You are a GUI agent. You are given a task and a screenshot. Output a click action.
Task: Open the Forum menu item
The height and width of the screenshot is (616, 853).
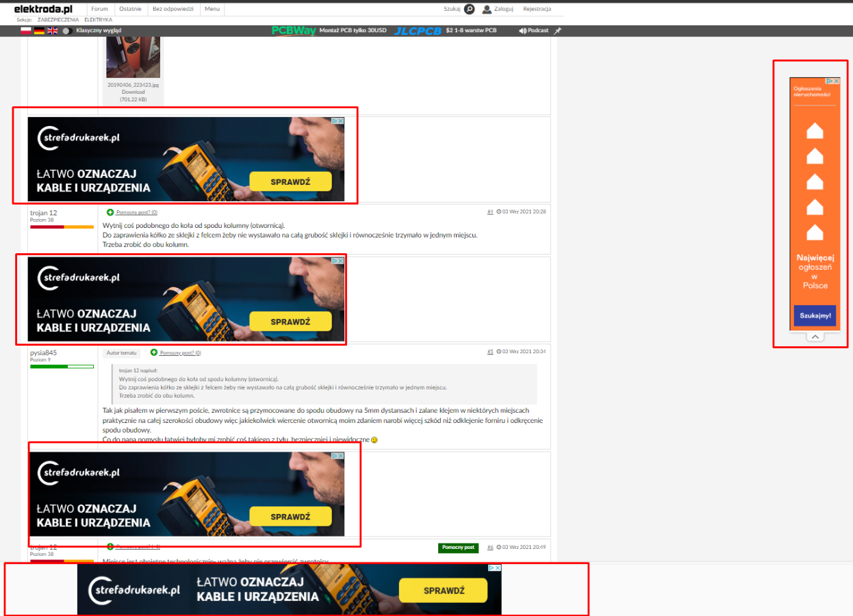tap(100, 9)
